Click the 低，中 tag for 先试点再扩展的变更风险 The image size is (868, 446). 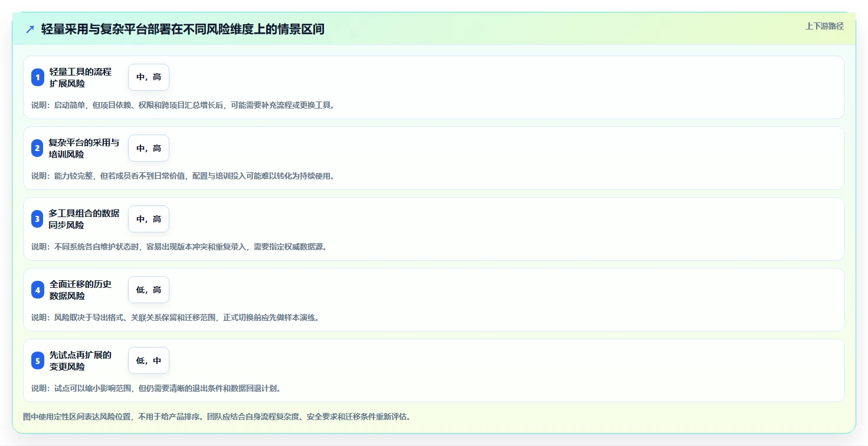tap(149, 360)
